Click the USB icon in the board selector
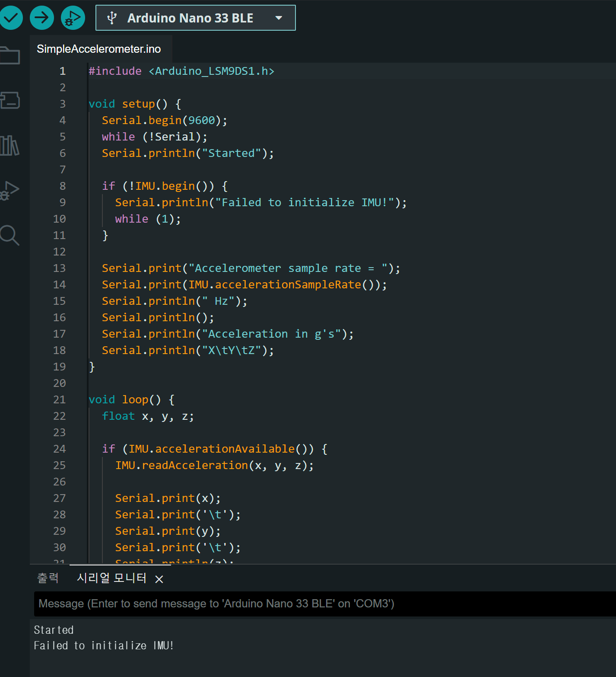Viewport: 616px width, 677px height. coord(112,18)
